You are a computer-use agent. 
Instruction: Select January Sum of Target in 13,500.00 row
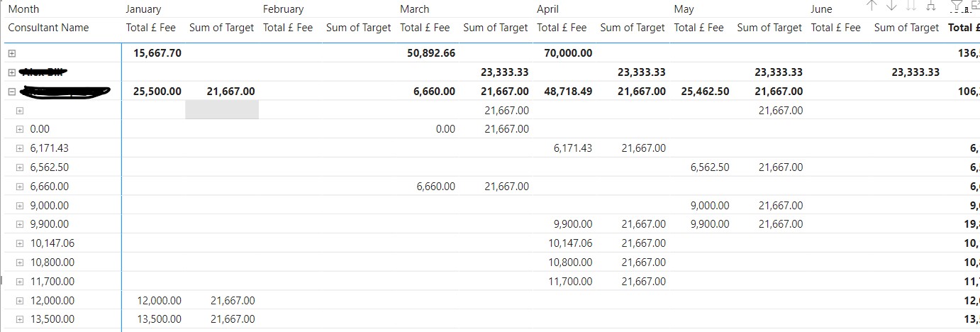click(x=233, y=319)
